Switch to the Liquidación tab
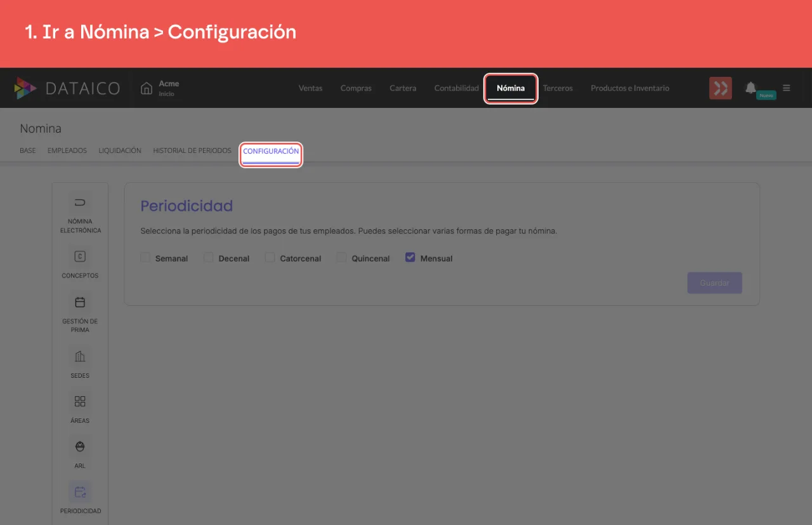 [120, 151]
